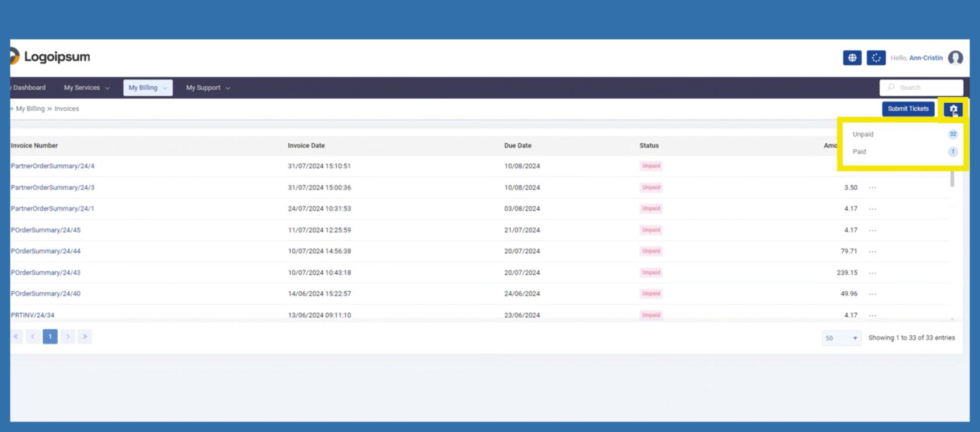
Task: Expand the My Support dropdown
Action: pyautogui.click(x=208, y=87)
